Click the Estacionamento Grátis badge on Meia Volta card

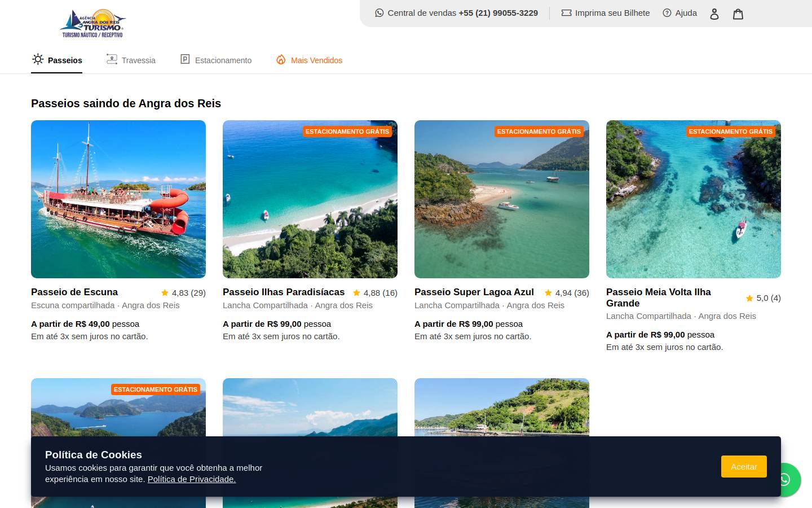coord(731,132)
